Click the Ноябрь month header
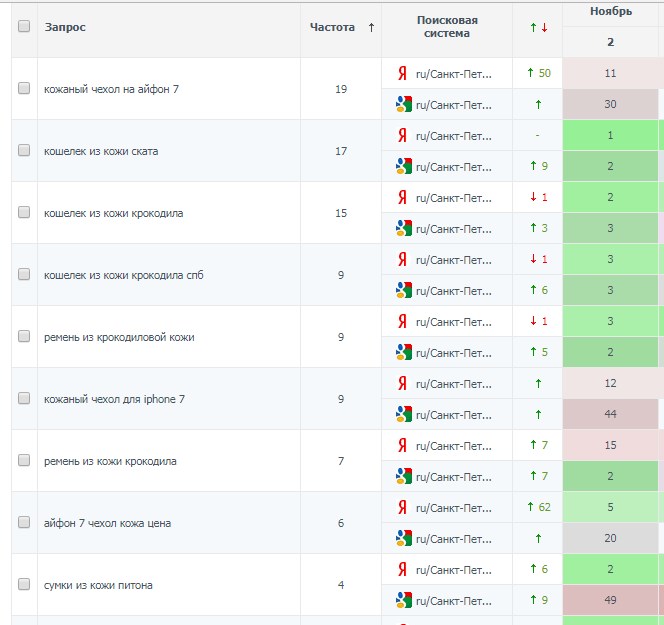This screenshot has height=625, width=664. click(611, 11)
